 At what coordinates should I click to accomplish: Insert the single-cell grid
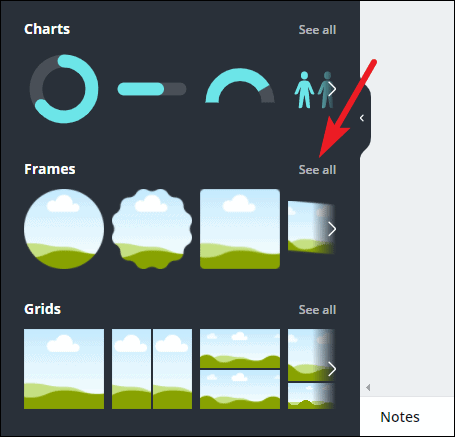tap(64, 369)
